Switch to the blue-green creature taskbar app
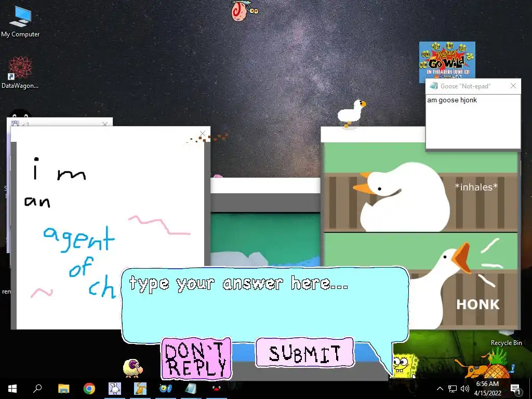The image size is (532, 399). [166, 389]
